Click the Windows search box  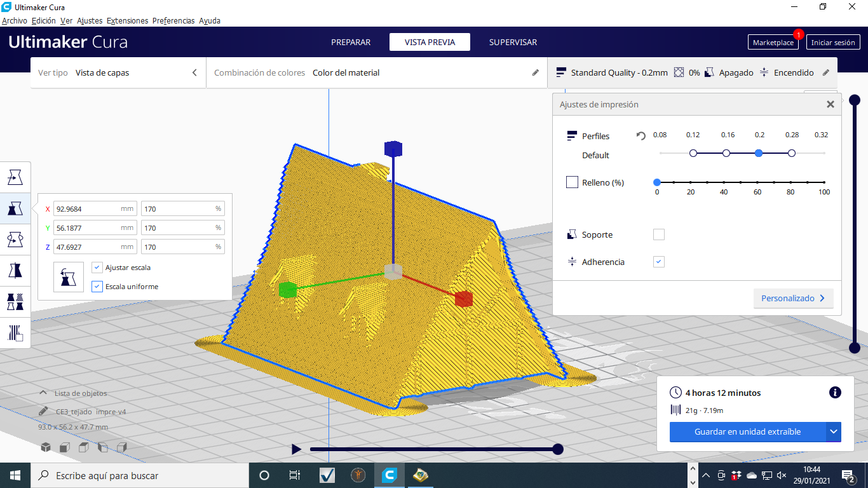[140, 475]
